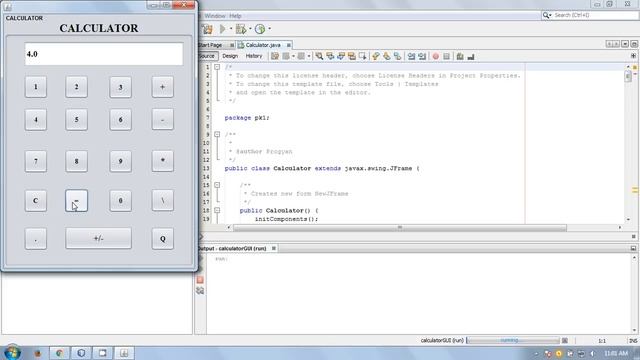
Task: Click Previous Bookmark icon
Action: tap(376, 56)
